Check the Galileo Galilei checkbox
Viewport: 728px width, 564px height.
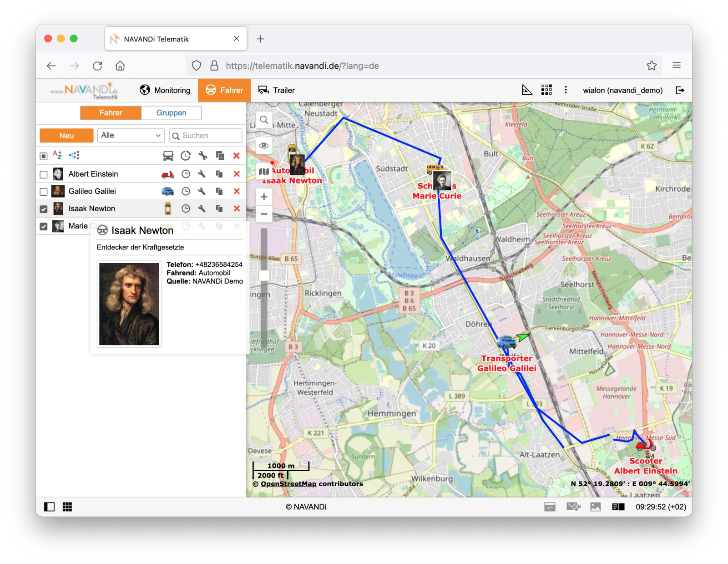(44, 192)
